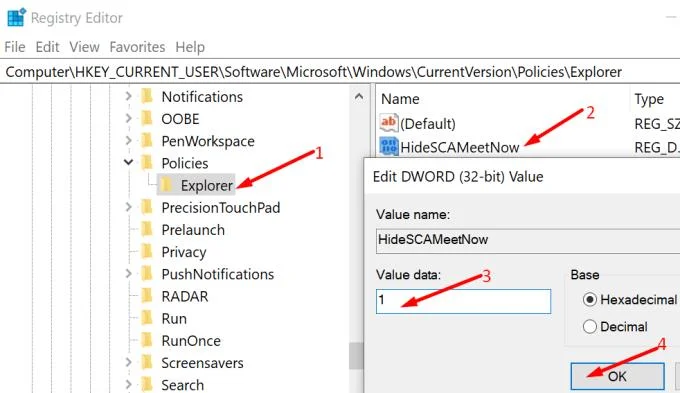Expand the Screensavers key
Screen dimensions: 680x393
(128, 362)
